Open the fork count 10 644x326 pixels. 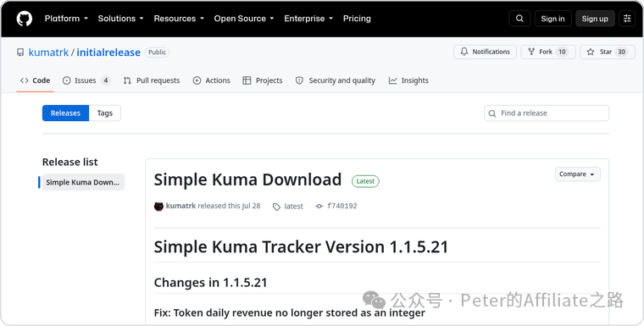562,52
